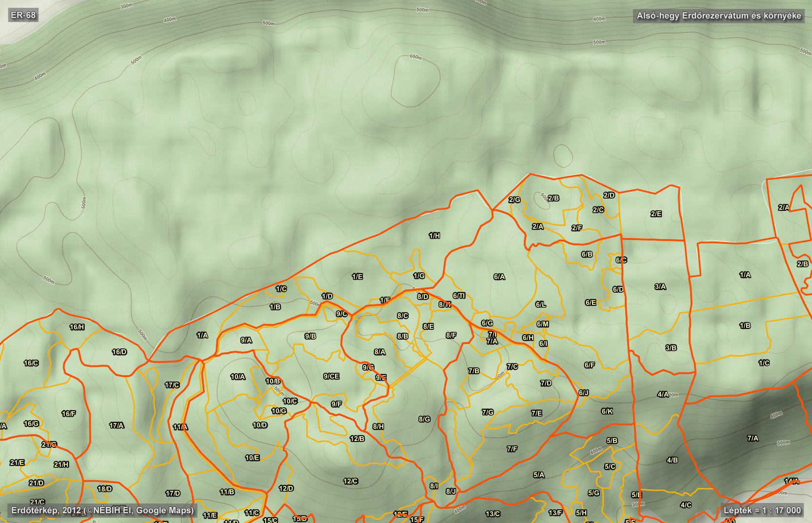Select forest parcel label 4/A

coord(663,394)
